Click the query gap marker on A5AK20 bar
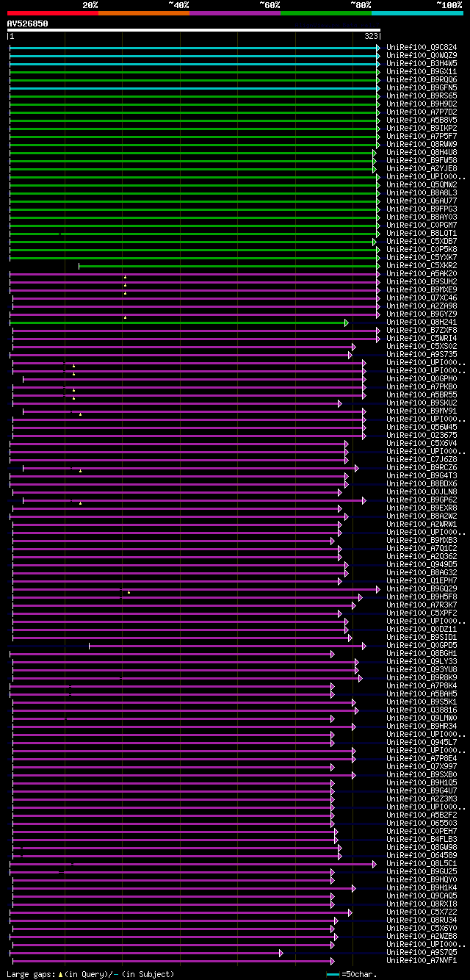Viewport: 470px width, 980px height. pyautogui.click(x=125, y=277)
